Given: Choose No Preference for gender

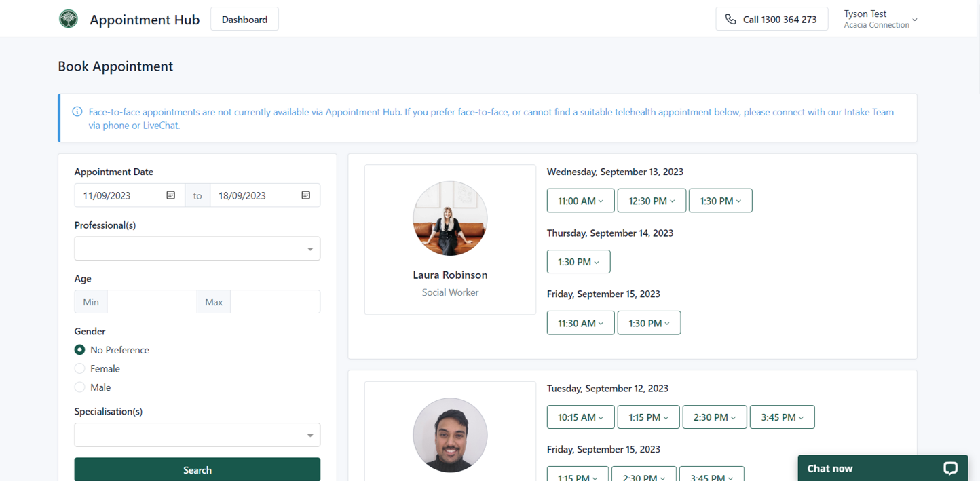Looking at the screenshot, I should click(79, 349).
